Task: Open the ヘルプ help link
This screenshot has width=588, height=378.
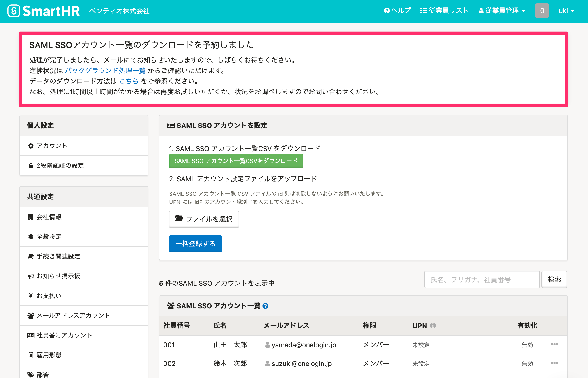Action: (397, 11)
